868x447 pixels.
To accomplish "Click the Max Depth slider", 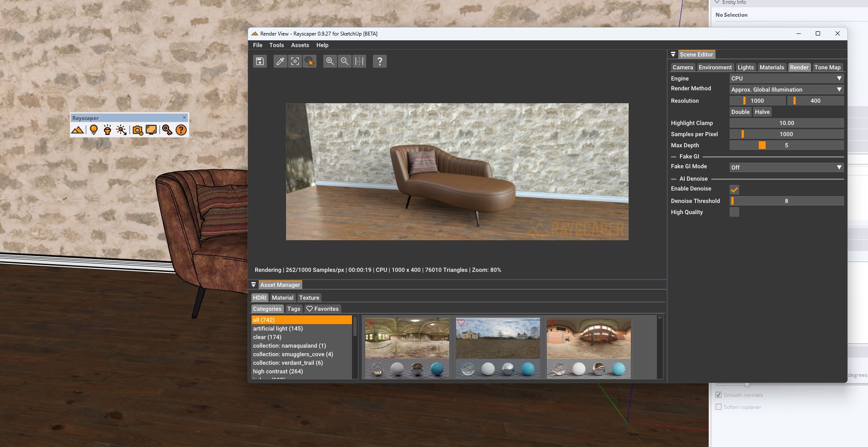I will [786, 145].
